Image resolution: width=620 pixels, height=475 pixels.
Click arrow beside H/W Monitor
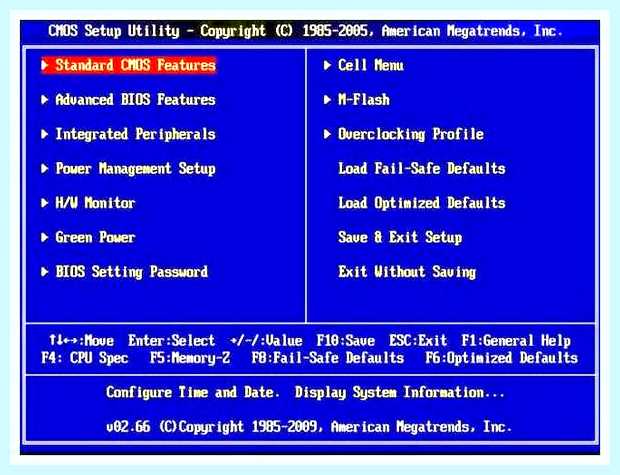coord(45,203)
